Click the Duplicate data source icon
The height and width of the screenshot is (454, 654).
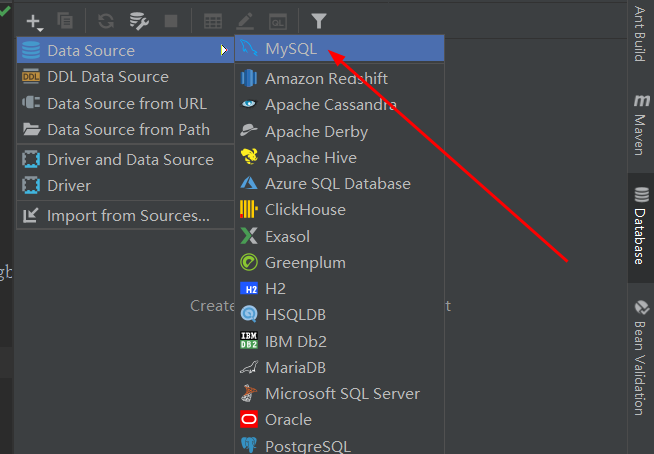point(65,20)
